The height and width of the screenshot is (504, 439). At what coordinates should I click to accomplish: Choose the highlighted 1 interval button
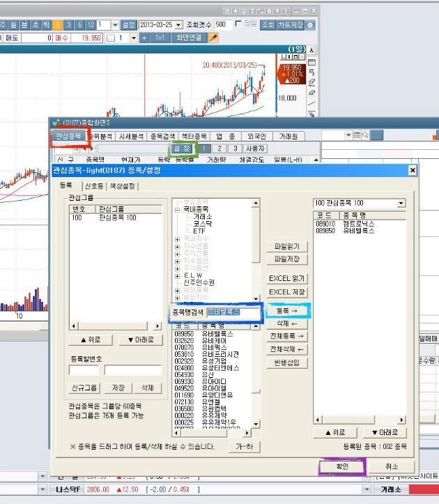(58, 25)
